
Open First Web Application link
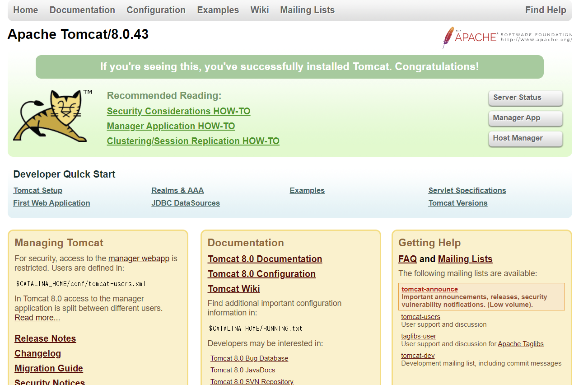pyautogui.click(x=51, y=203)
